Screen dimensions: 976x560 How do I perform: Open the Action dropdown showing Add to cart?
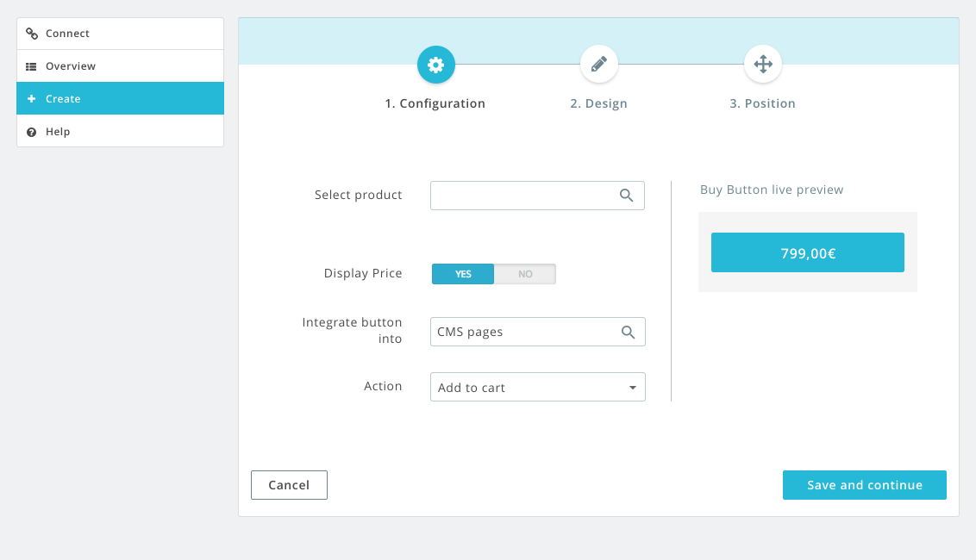tap(526, 388)
